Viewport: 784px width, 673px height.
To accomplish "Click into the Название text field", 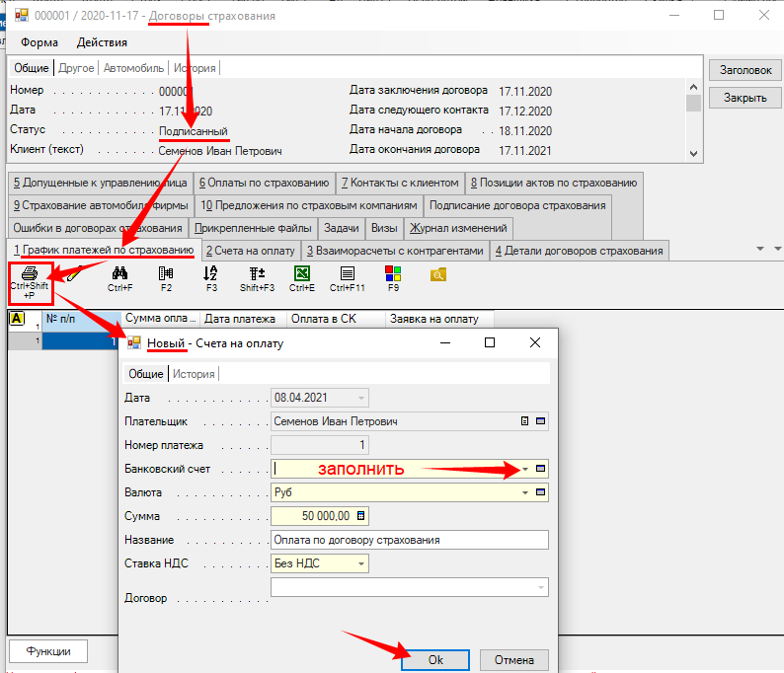I will [409, 540].
